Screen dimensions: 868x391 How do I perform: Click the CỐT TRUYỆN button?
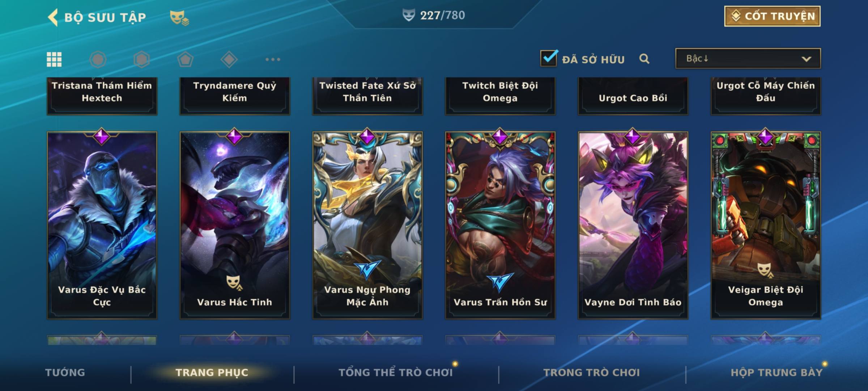773,16
